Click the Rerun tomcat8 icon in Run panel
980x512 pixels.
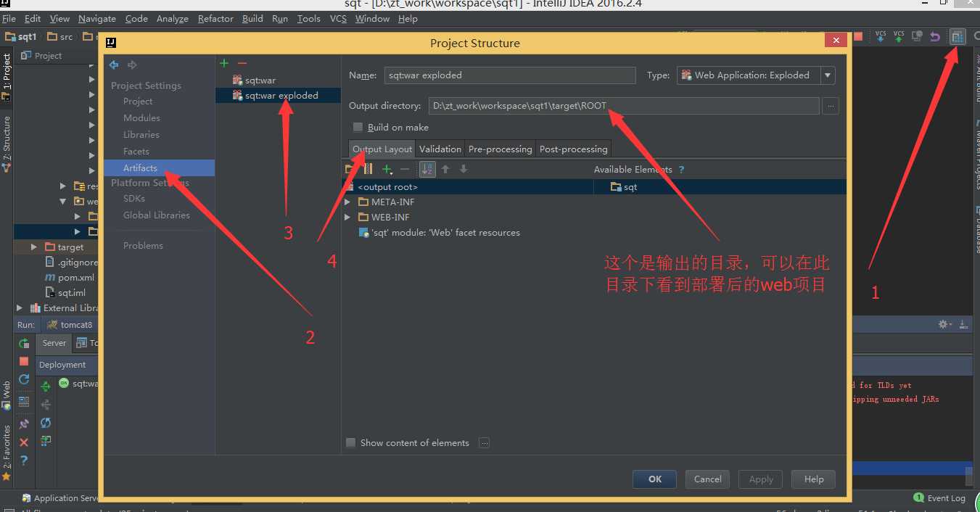pyautogui.click(x=24, y=343)
